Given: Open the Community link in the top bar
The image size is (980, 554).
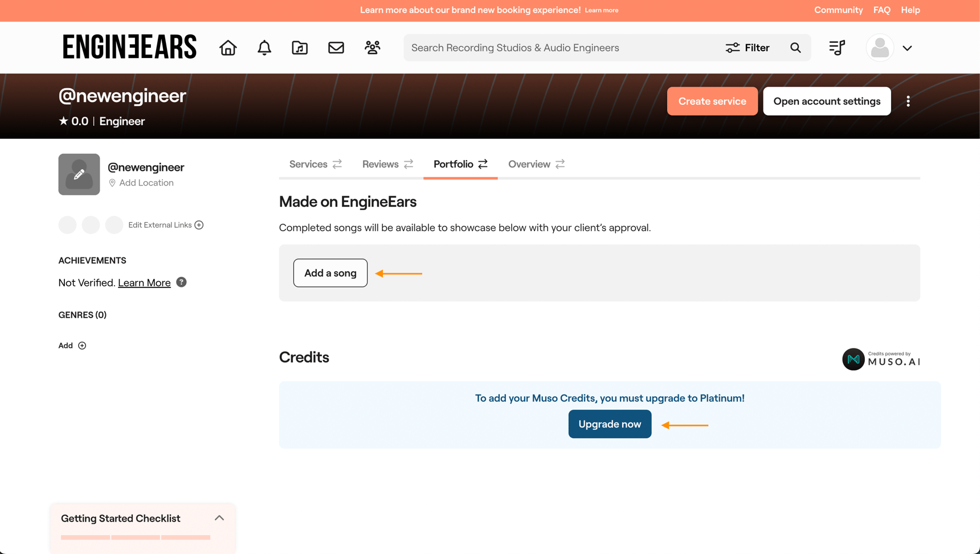Looking at the screenshot, I should tap(838, 10).
